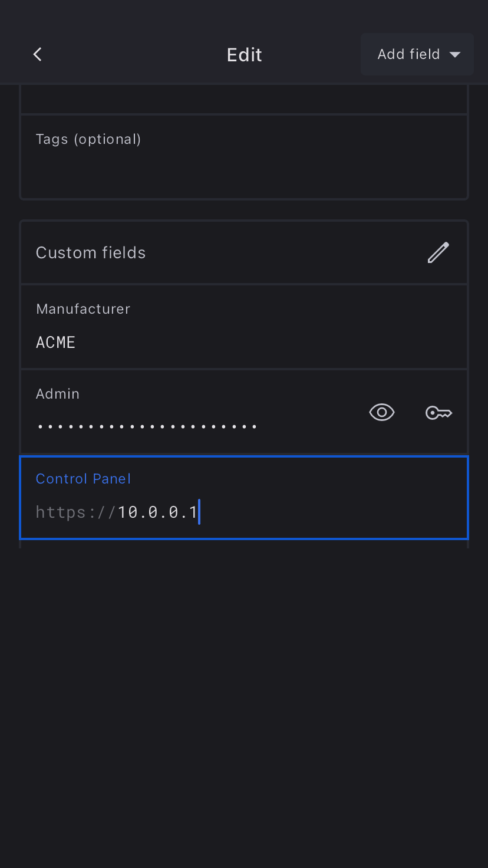
Task: Click the Control Panel label
Action: [x=83, y=479]
